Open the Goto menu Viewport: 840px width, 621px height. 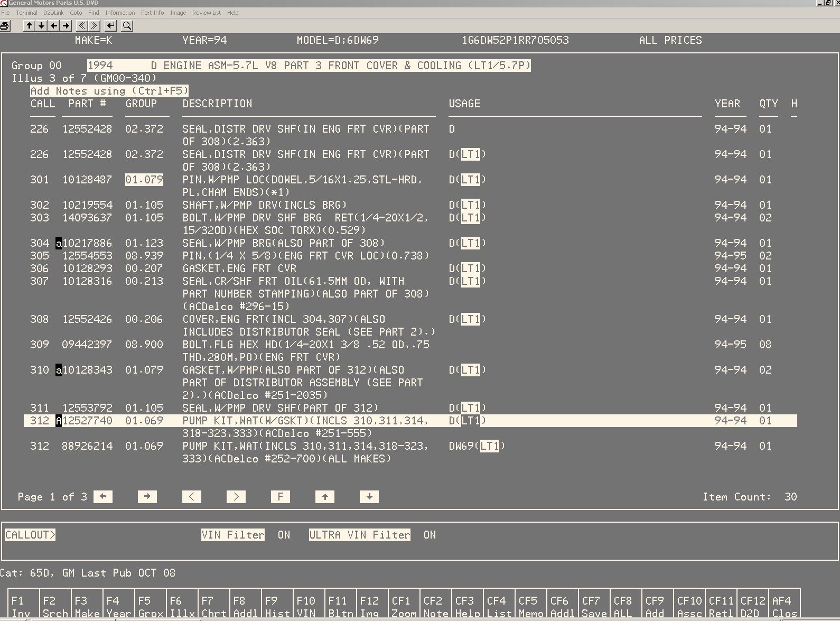click(76, 13)
